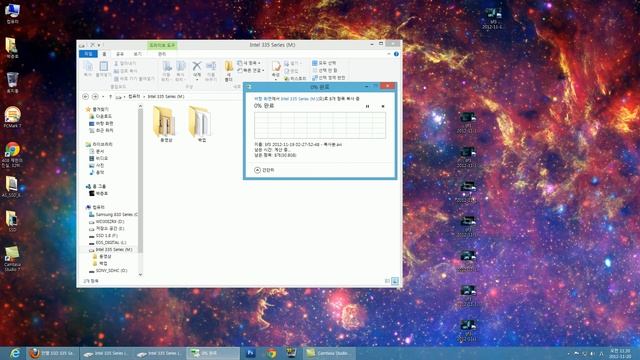Open the first folder in file pane

coord(164,124)
